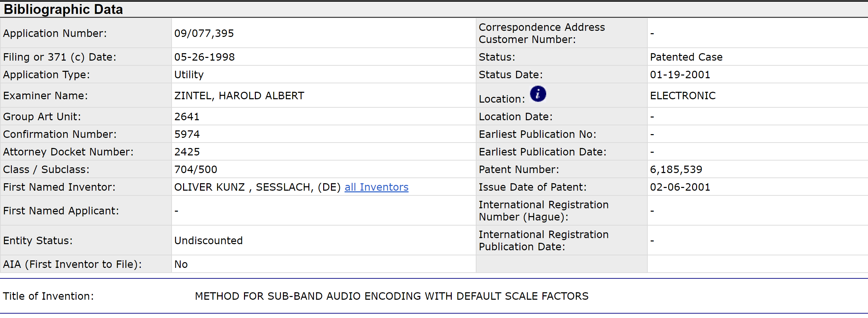Click attorney docket number 2425
Image resolution: width=868 pixels, height=318 pixels.
187,152
